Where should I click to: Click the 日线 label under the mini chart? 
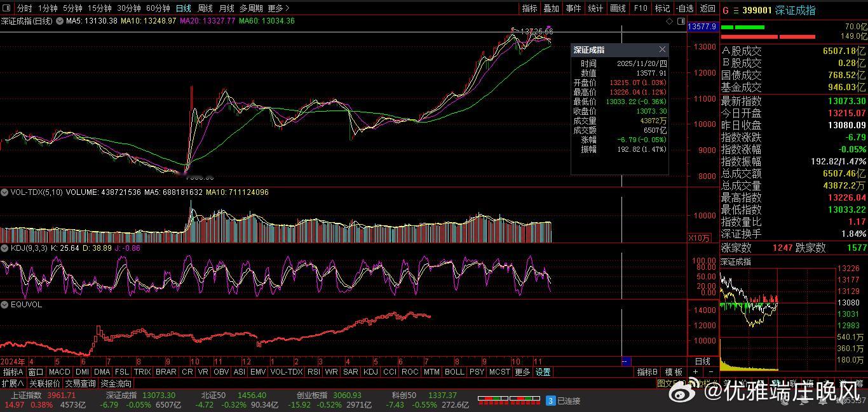pyautogui.click(x=702, y=361)
